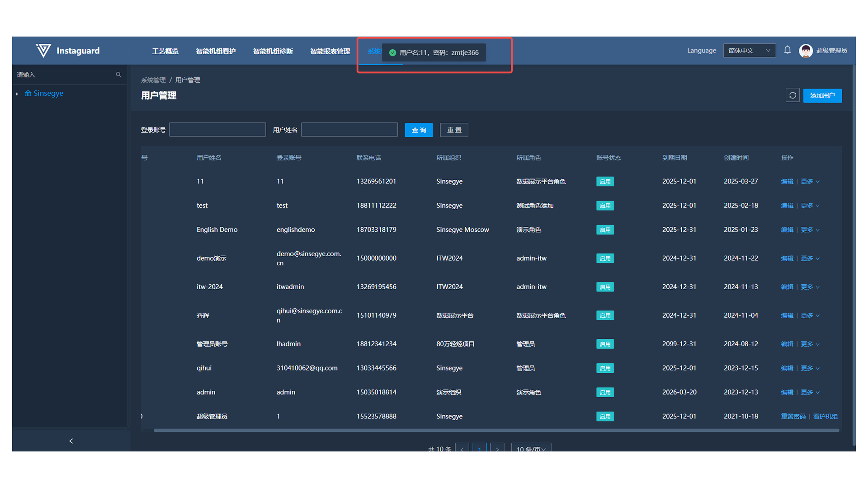
Task: Click the horizontal scrollbar under the table
Action: click(x=496, y=430)
